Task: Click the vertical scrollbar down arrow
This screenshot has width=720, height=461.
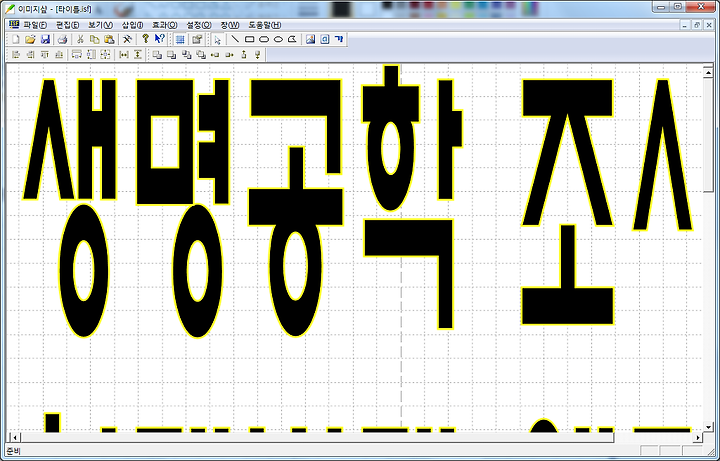Action: pyautogui.click(x=709, y=428)
